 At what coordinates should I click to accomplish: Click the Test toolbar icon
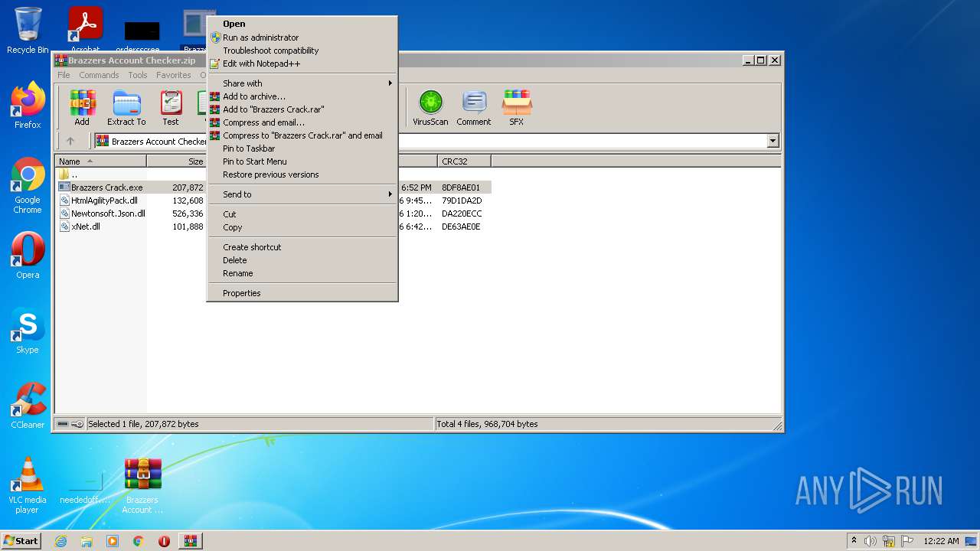click(x=171, y=108)
